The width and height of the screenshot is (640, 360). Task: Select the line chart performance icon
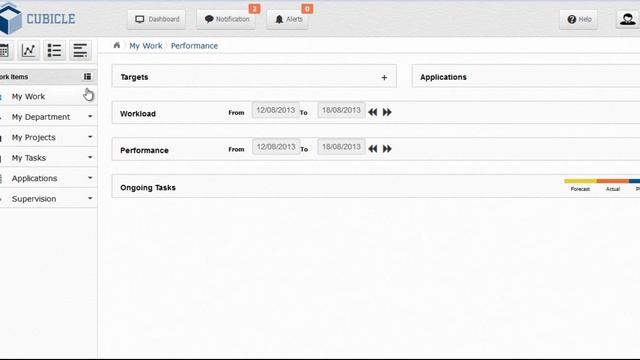pos(28,51)
